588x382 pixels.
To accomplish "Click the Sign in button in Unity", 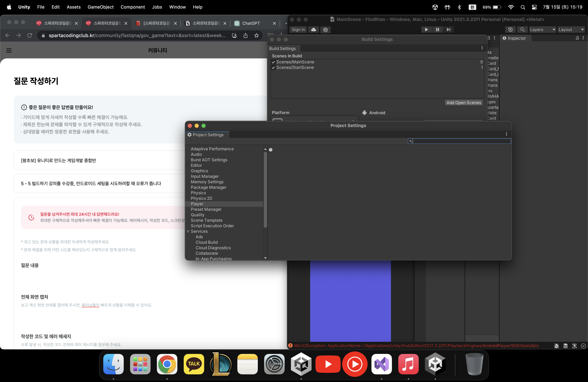I will click(298, 30).
